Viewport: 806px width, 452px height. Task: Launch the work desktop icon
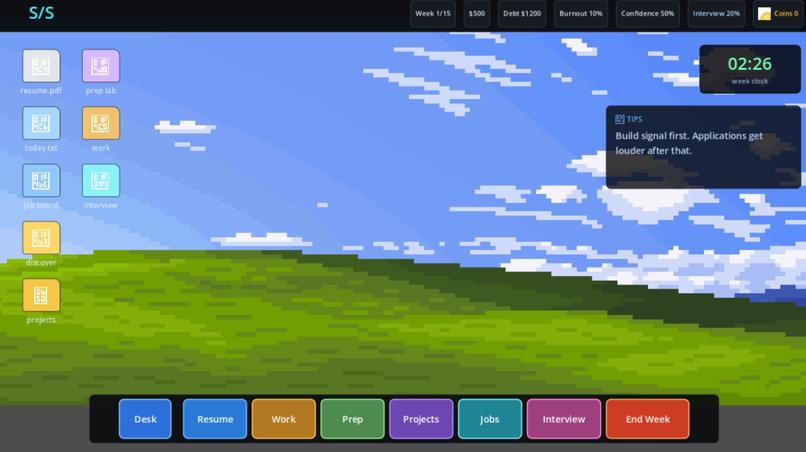101,123
